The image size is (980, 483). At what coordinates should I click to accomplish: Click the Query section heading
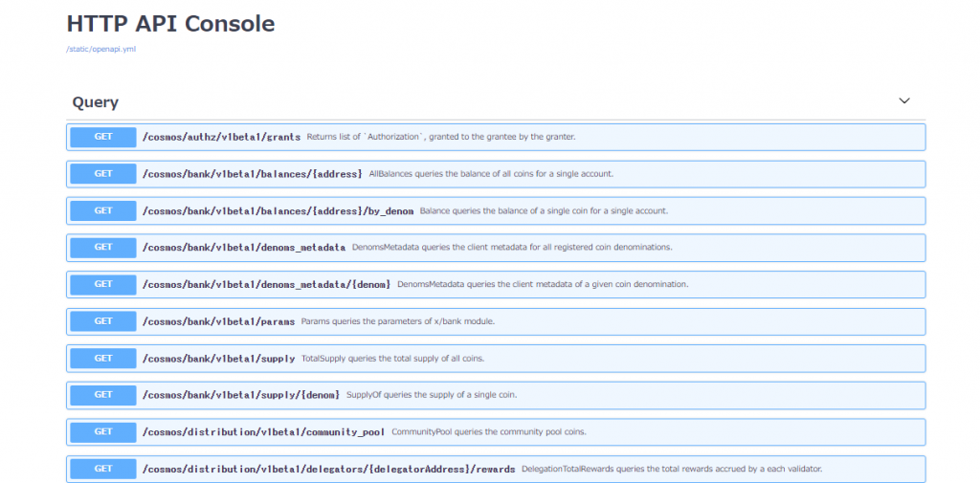point(96,102)
